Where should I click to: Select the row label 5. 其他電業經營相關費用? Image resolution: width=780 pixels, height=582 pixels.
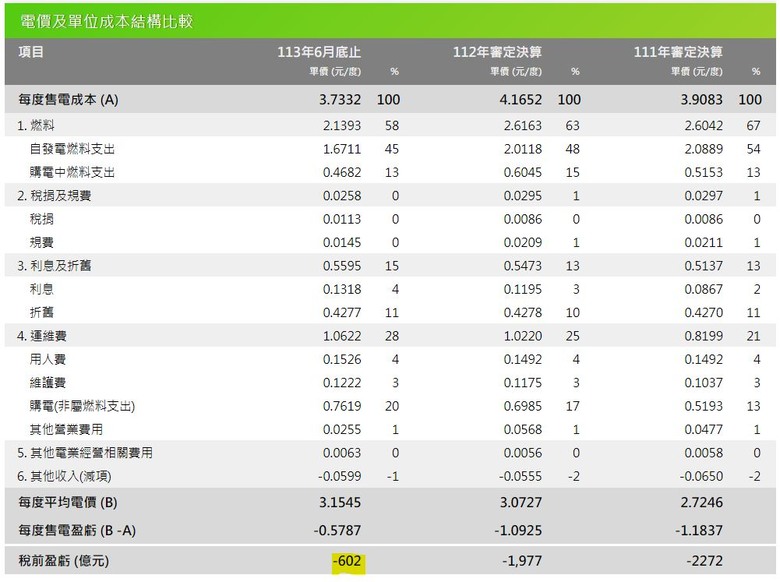point(85,453)
